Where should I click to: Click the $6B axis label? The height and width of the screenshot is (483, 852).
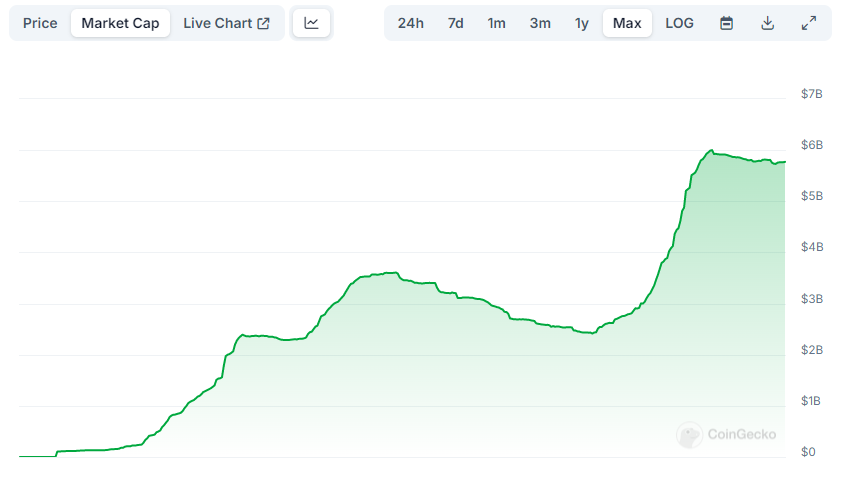point(811,145)
